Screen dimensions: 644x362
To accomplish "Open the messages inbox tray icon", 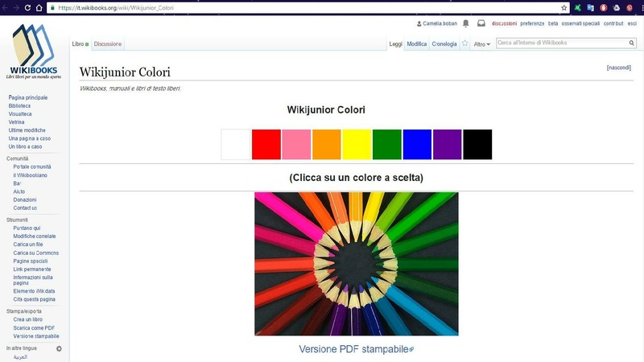I will [481, 23].
